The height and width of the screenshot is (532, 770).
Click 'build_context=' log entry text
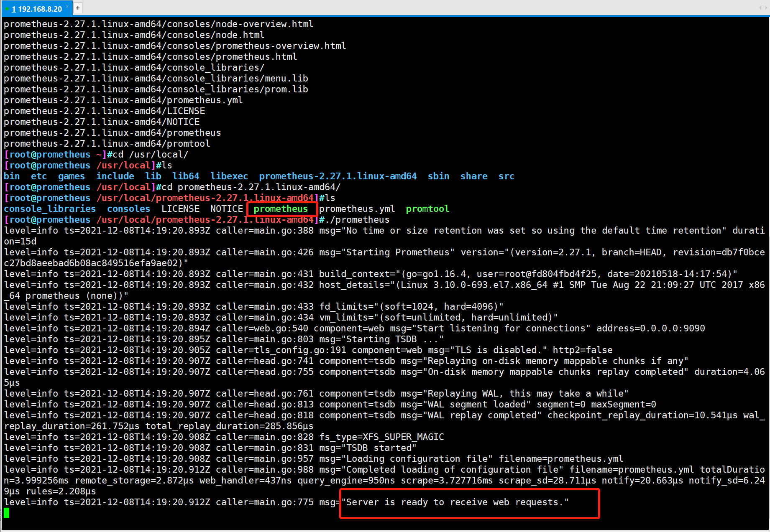(357, 274)
